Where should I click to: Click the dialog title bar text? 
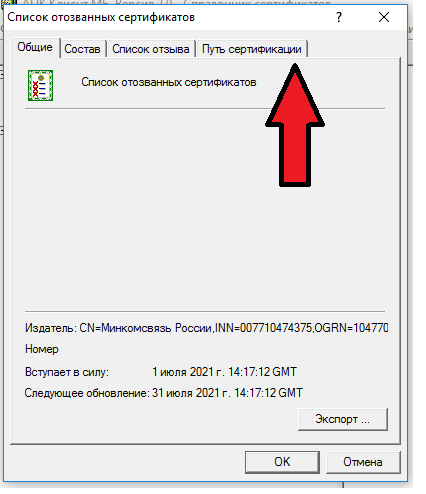point(101,17)
